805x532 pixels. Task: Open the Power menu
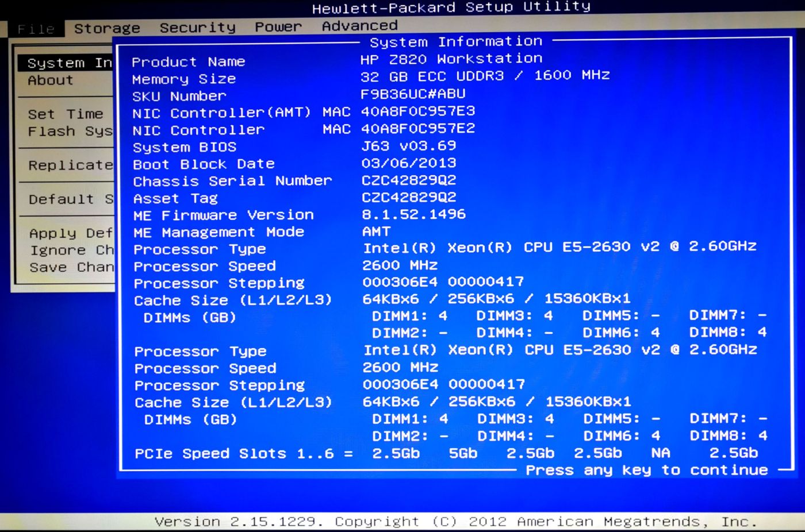click(x=278, y=26)
